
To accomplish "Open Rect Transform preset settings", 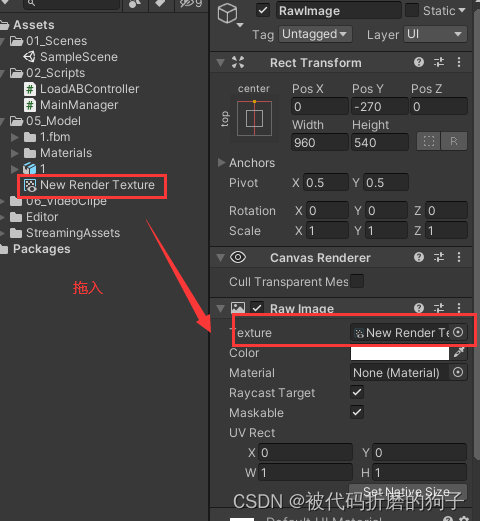I will pyautogui.click(x=439, y=62).
